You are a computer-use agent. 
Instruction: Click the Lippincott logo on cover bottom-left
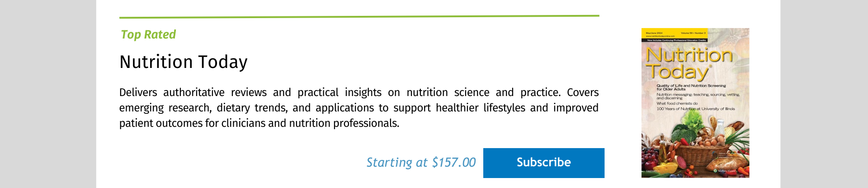651,171
